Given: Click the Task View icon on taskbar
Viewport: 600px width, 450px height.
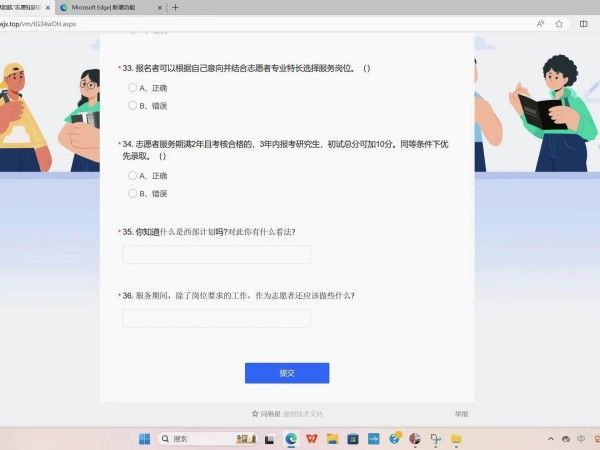Looking at the screenshot, I should click(x=270, y=438).
